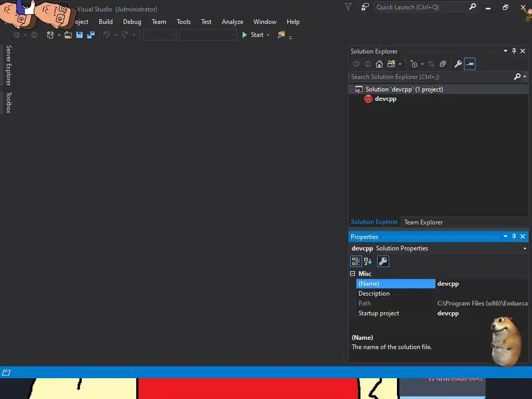This screenshot has height=399, width=532.
Task: Click the Save floppy disk icon
Action: click(x=79, y=35)
